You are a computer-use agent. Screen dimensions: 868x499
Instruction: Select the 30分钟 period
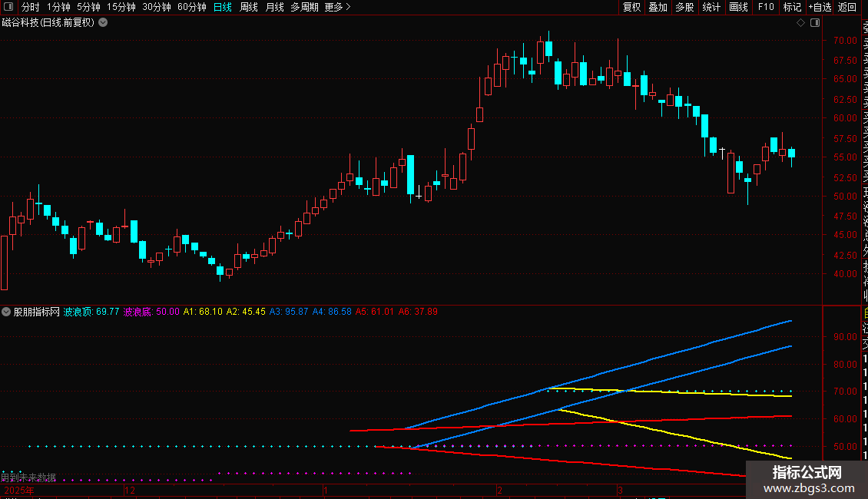click(x=157, y=7)
